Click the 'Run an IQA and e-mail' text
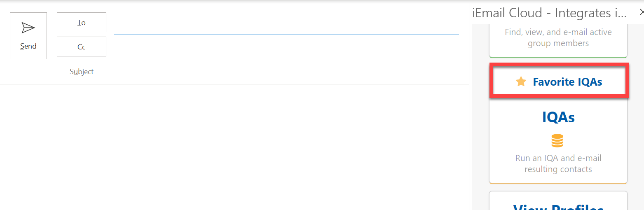The width and height of the screenshot is (644, 210). coord(558,158)
